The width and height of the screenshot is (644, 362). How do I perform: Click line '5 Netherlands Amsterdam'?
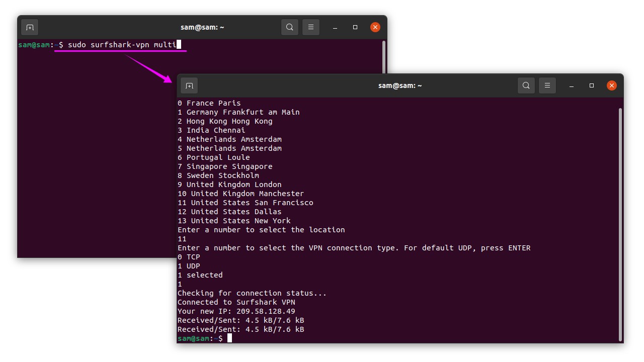[229, 148]
